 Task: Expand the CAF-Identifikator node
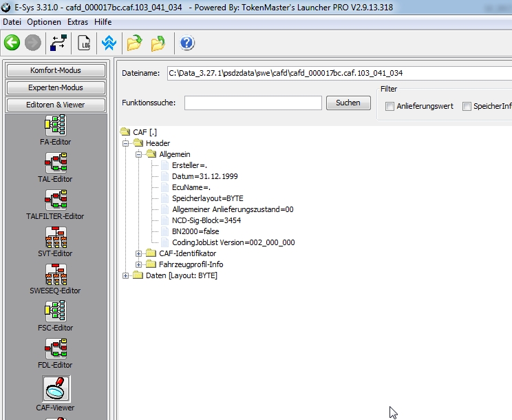coord(138,254)
